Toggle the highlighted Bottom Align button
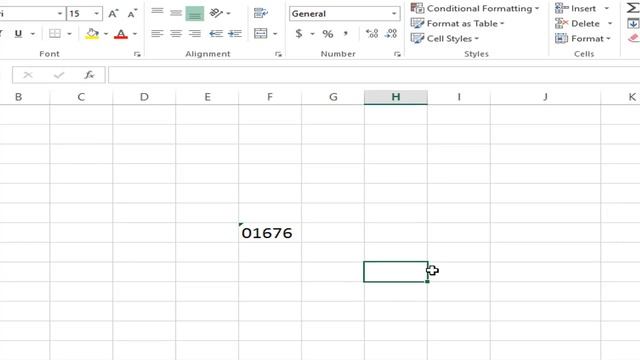 pyautogui.click(x=195, y=13)
